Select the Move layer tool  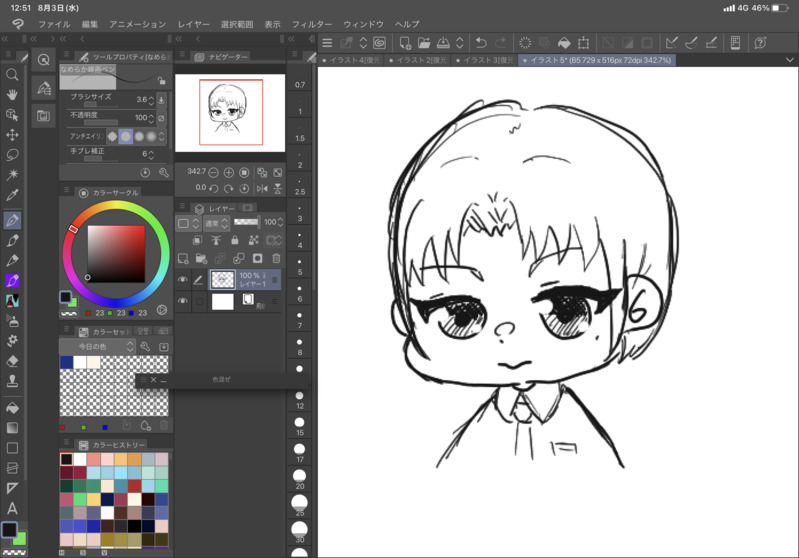[x=12, y=135]
